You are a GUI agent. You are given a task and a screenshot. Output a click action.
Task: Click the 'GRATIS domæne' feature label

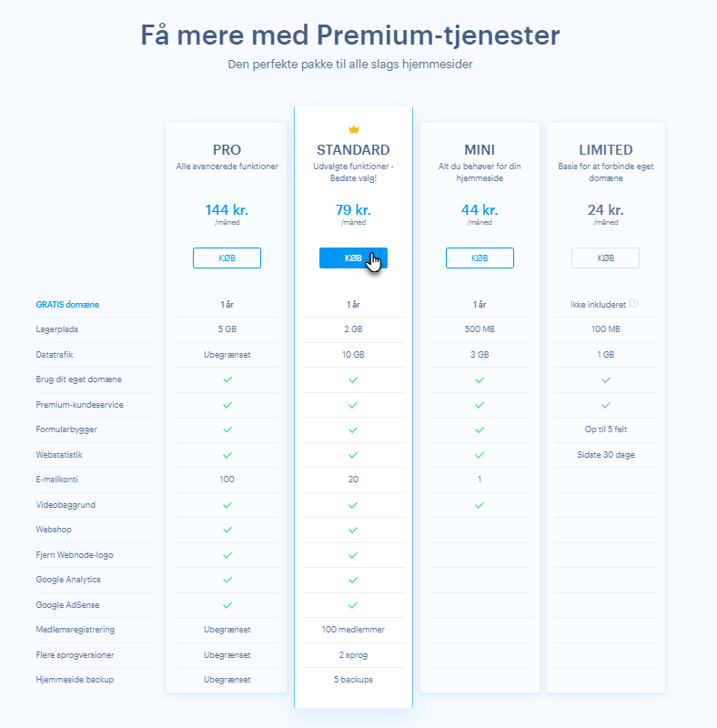pyautogui.click(x=68, y=304)
